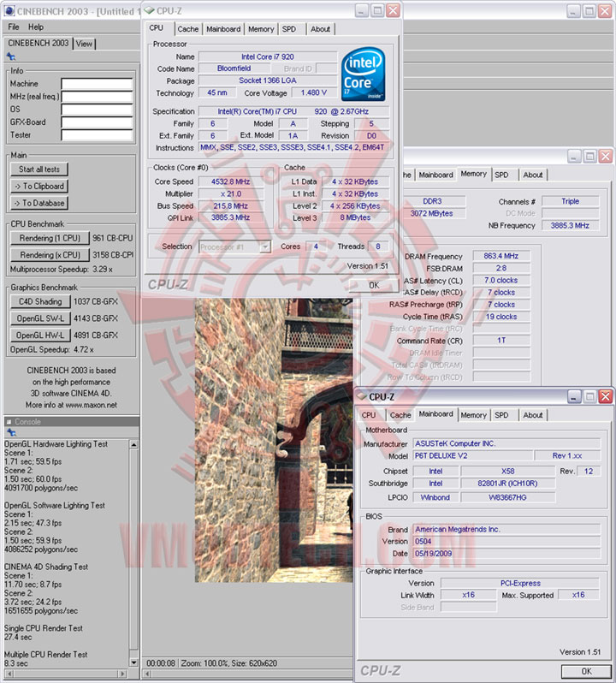The height and width of the screenshot is (683, 616).
Task: Click the "P6T DELUXE V2" model value
Action: pos(473,455)
